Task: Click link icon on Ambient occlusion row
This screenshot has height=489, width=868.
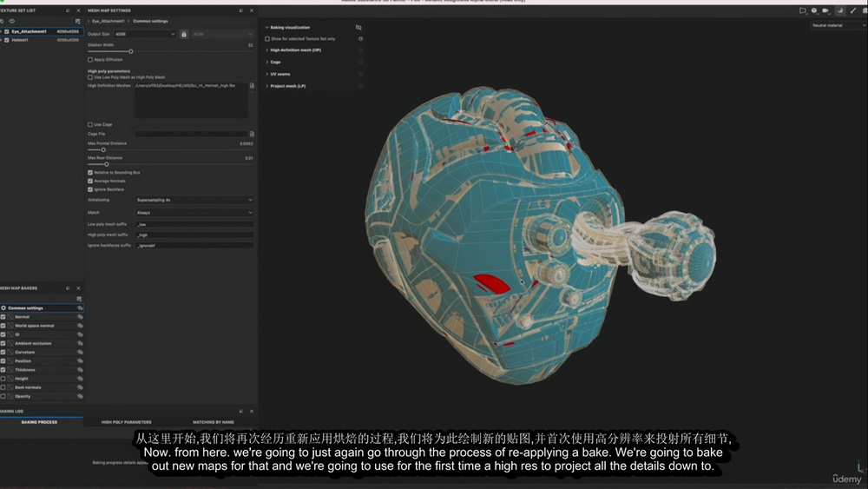Action: [80, 343]
